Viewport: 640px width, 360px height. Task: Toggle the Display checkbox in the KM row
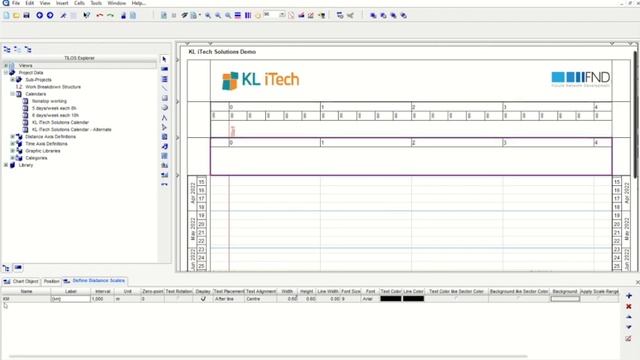203,299
